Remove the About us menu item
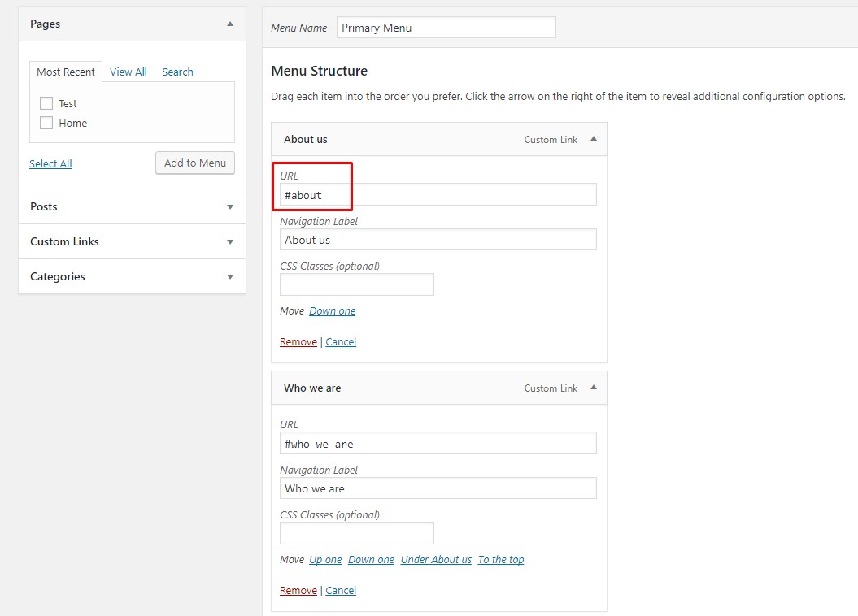This screenshot has width=858, height=616. [x=298, y=341]
